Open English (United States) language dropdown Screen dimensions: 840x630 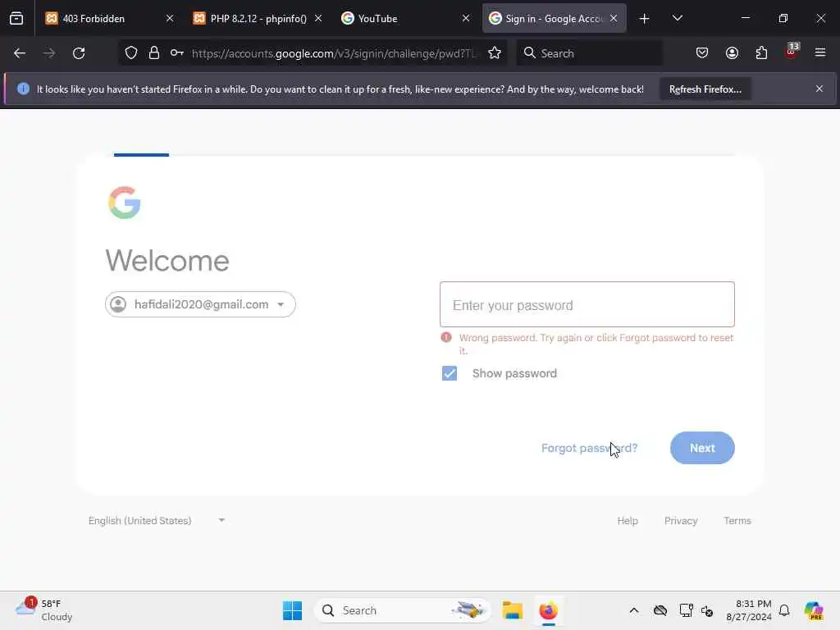[x=157, y=521]
